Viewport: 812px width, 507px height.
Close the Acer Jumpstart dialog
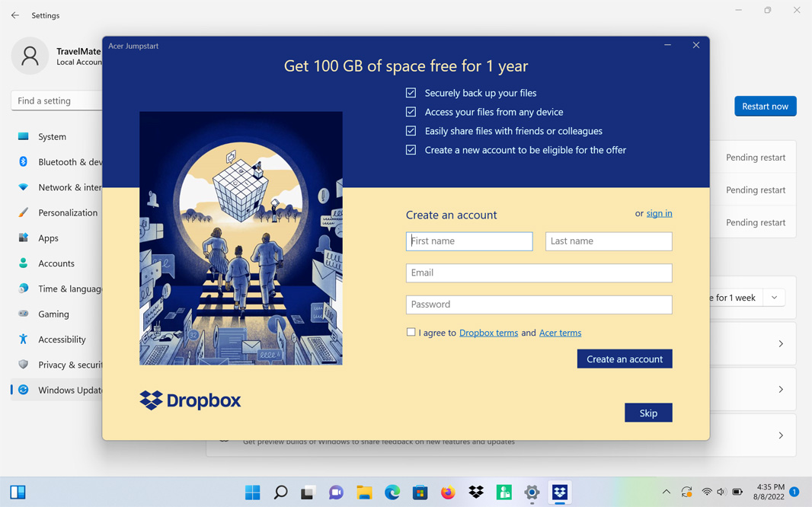pos(696,45)
